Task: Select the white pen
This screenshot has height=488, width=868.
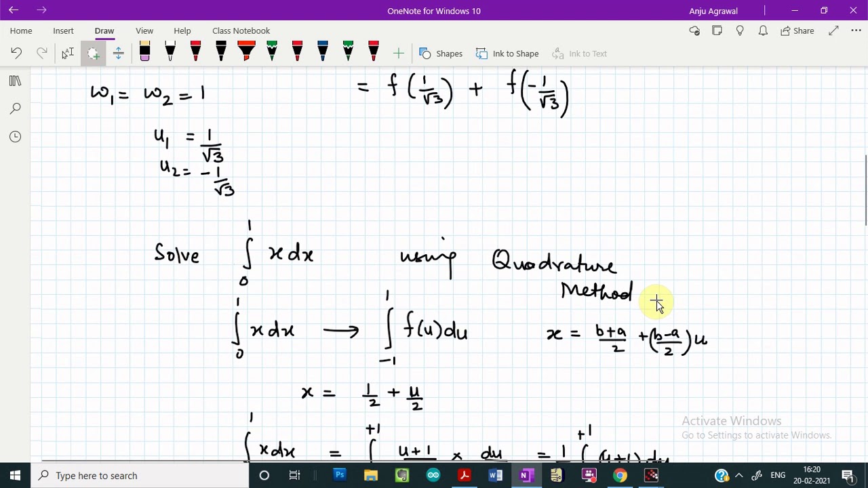Action: point(170,52)
